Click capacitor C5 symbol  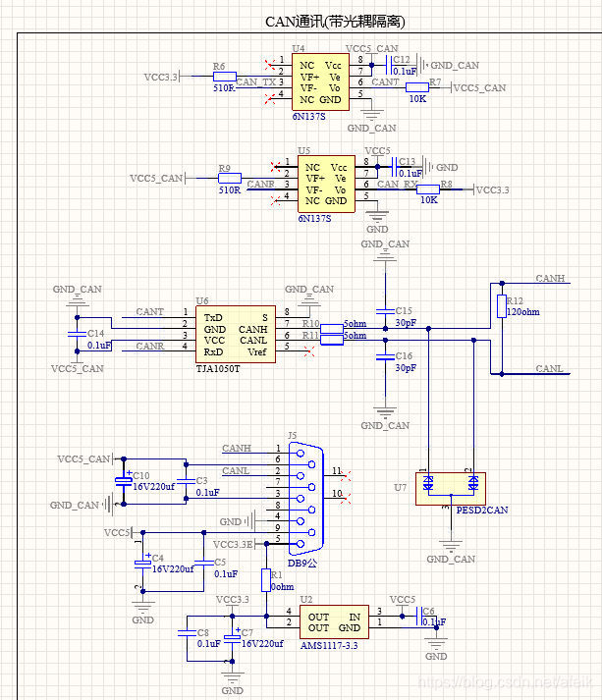click(x=203, y=563)
